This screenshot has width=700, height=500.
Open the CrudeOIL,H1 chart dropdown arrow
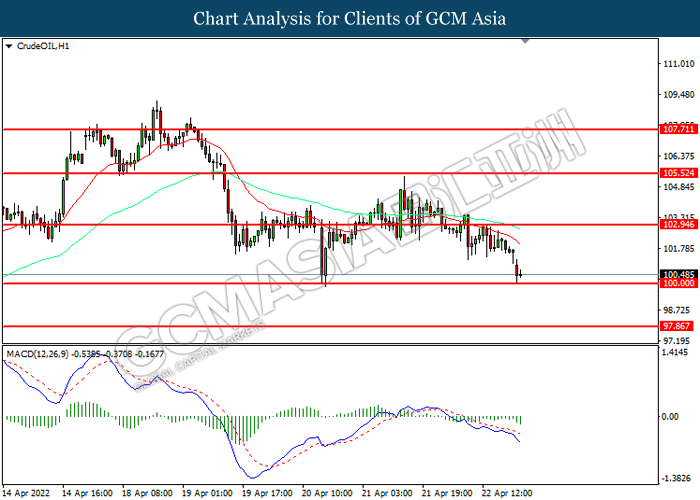[9, 46]
